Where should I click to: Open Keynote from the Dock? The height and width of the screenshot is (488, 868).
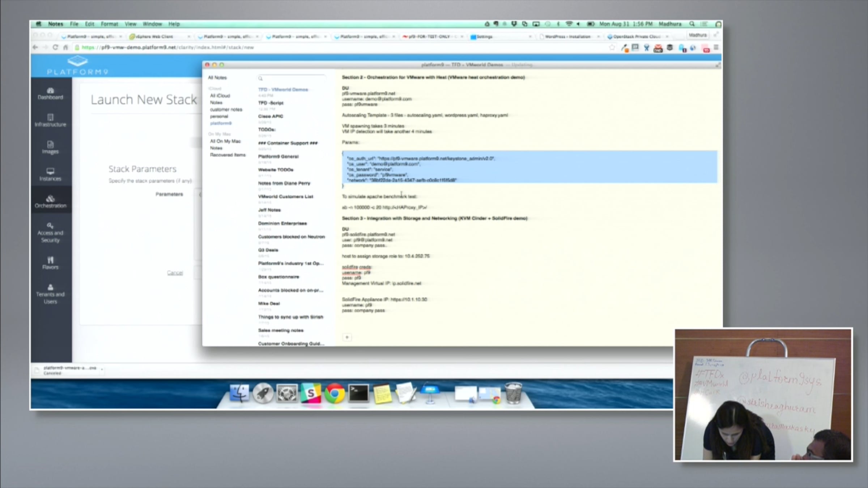(430, 393)
